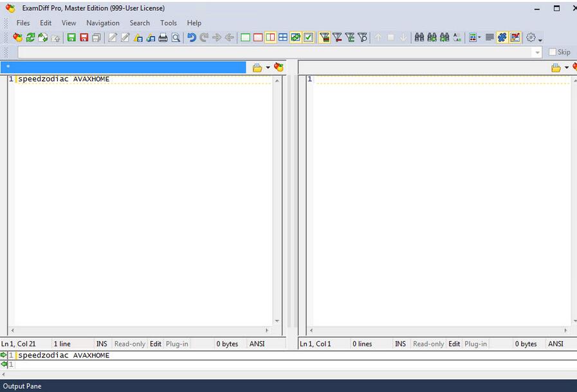The image size is (577, 392).
Task: Click the left pane file name field
Action: coord(124,67)
